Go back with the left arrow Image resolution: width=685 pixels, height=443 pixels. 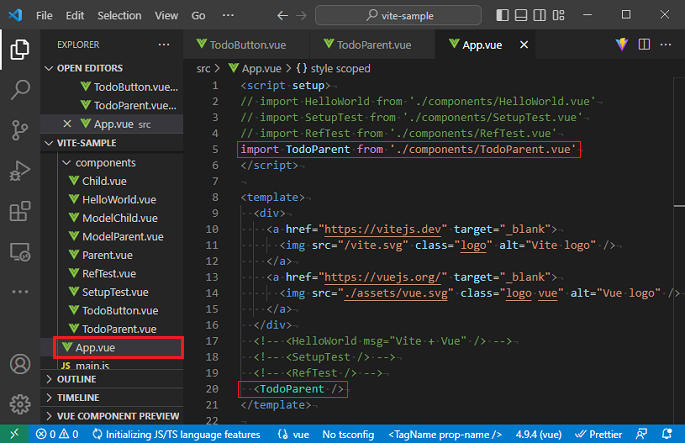coord(282,16)
